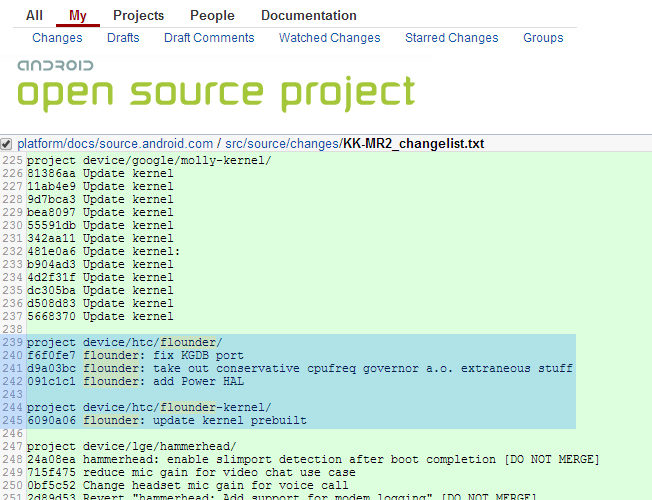Select the My tab
Screen dimensions: 652x500
coord(78,15)
